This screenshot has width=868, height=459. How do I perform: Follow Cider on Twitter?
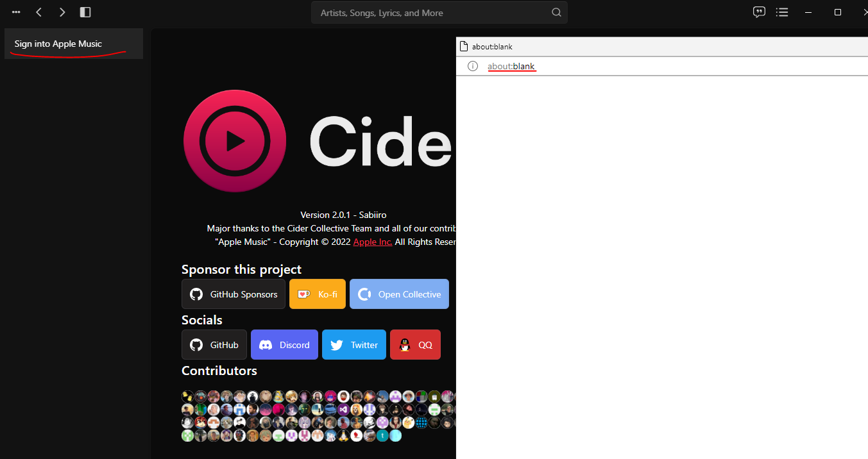(353, 344)
